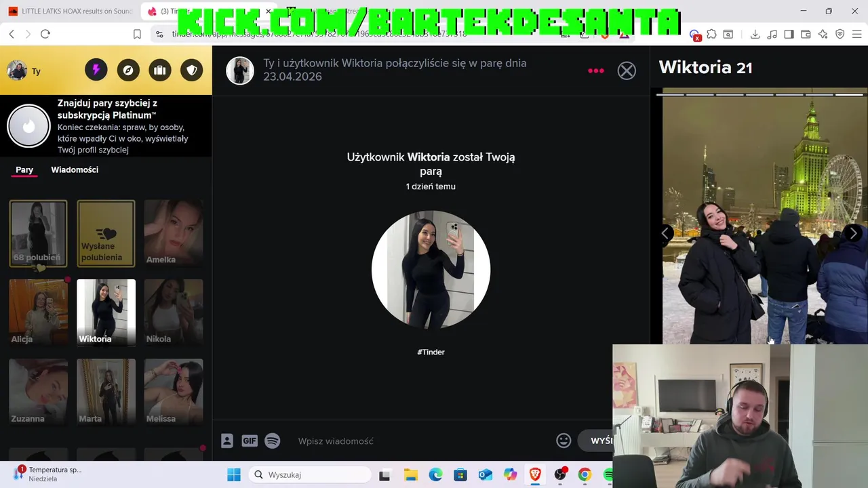Open the match named Nikola
The width and height of the screenshot is (868, 488).
tap(174, 312)
